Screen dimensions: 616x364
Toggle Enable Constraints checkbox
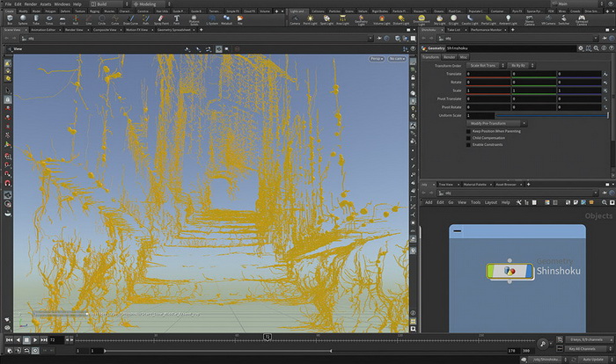tap(468, 144)
